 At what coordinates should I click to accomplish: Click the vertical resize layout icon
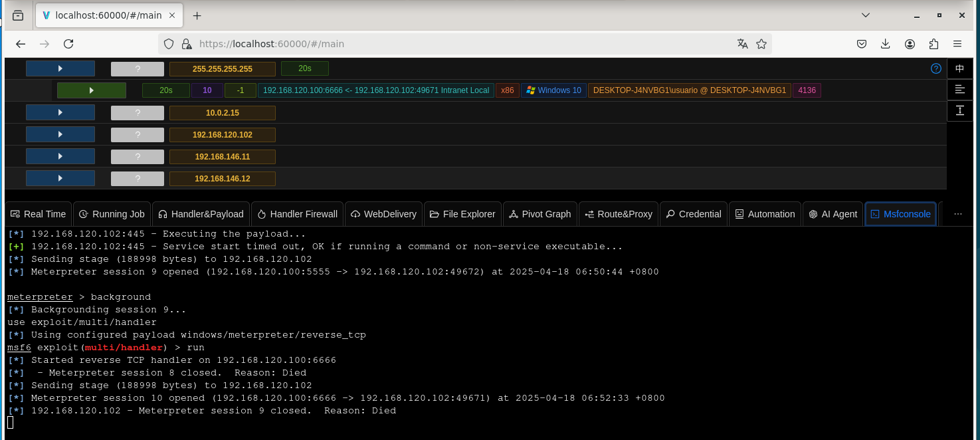[959, 110]
